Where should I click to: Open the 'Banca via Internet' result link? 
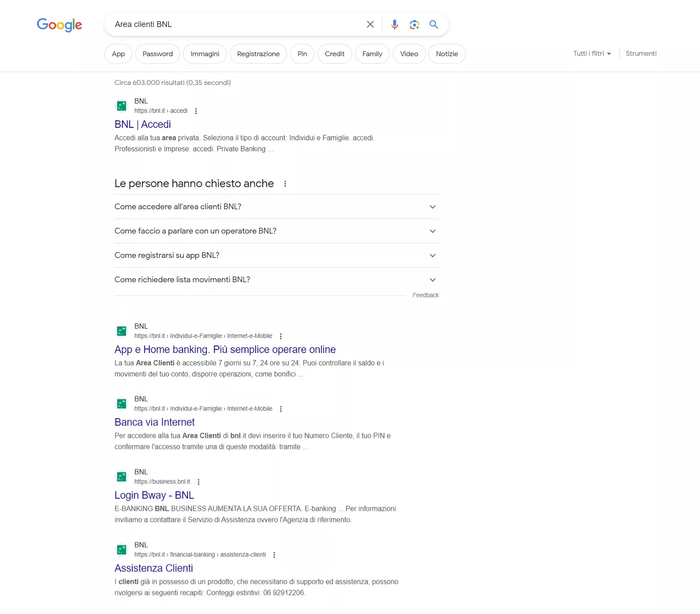point(155,422)
